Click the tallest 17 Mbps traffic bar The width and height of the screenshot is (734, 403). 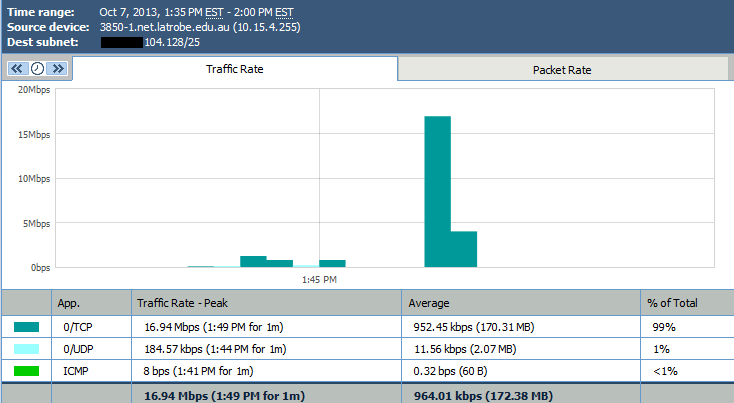click(x=437, y=192)
